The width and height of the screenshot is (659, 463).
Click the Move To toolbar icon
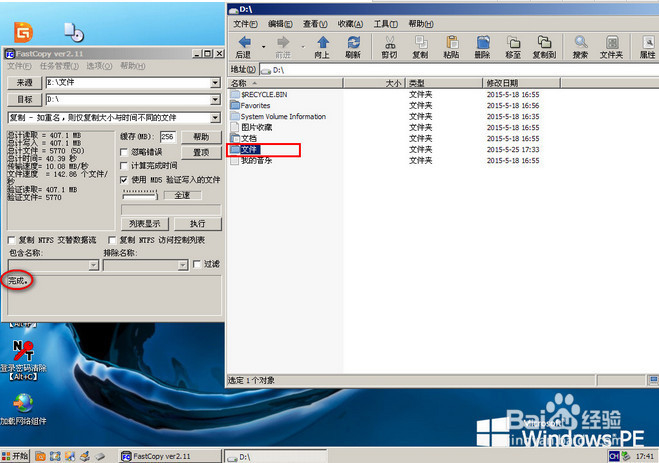(513, 47)
